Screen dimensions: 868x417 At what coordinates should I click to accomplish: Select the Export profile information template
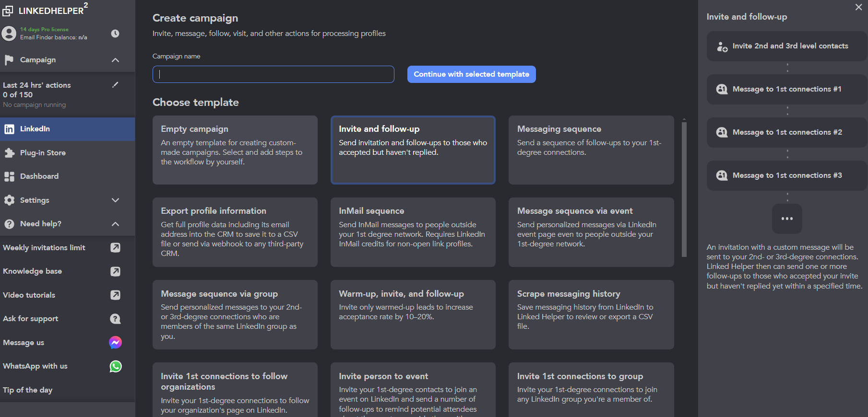coord(235,232)
